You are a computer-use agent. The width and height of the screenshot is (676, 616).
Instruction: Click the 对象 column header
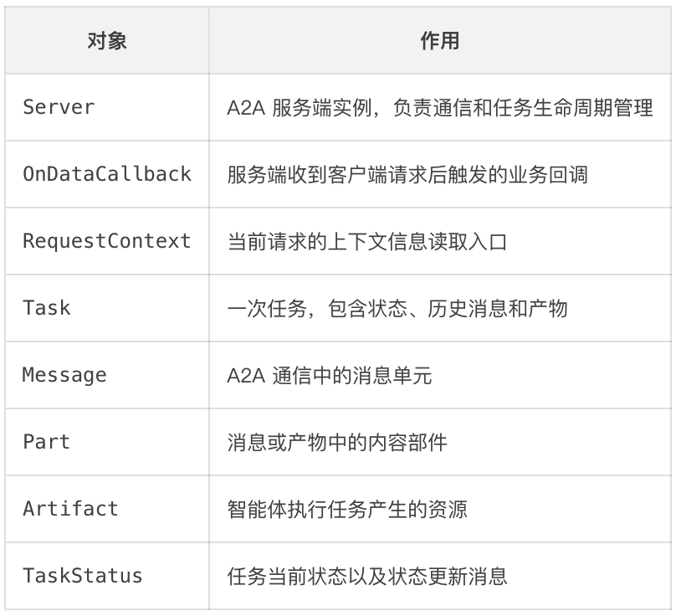coord(107,41)
